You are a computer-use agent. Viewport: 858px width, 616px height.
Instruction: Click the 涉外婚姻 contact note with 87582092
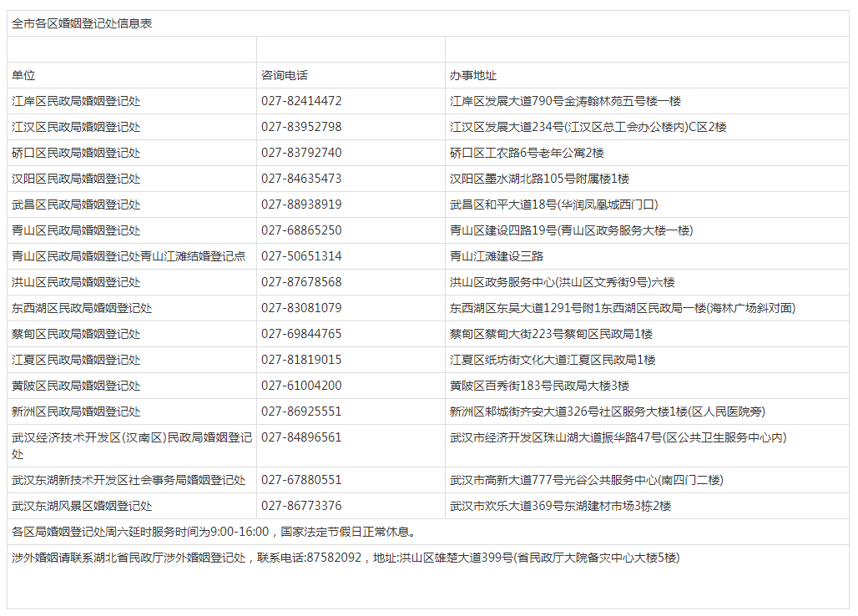pyautogui.click(x=346, y=558)
